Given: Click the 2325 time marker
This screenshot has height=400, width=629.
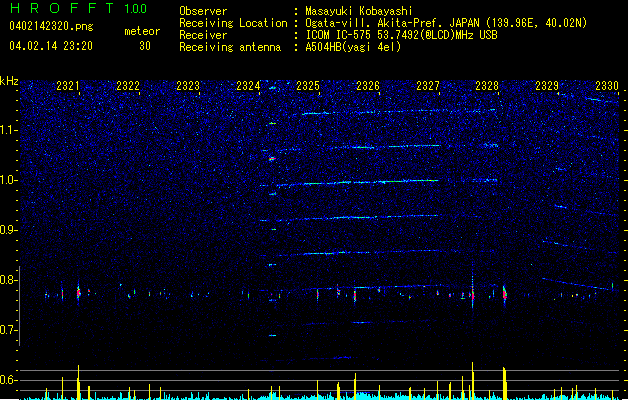Looking at the screenshot, I should pos(308,86).
